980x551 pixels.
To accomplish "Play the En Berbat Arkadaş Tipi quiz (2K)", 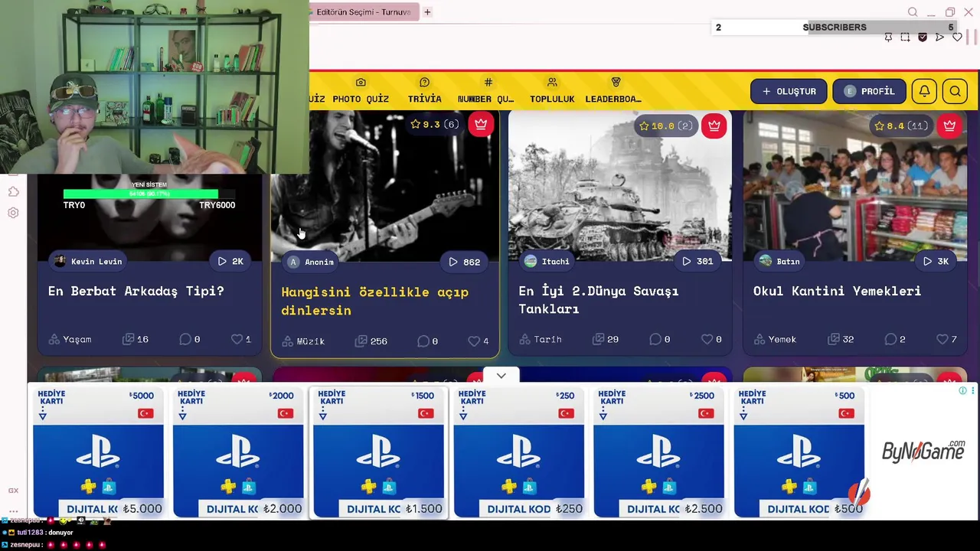I will [x=230, y=262].
